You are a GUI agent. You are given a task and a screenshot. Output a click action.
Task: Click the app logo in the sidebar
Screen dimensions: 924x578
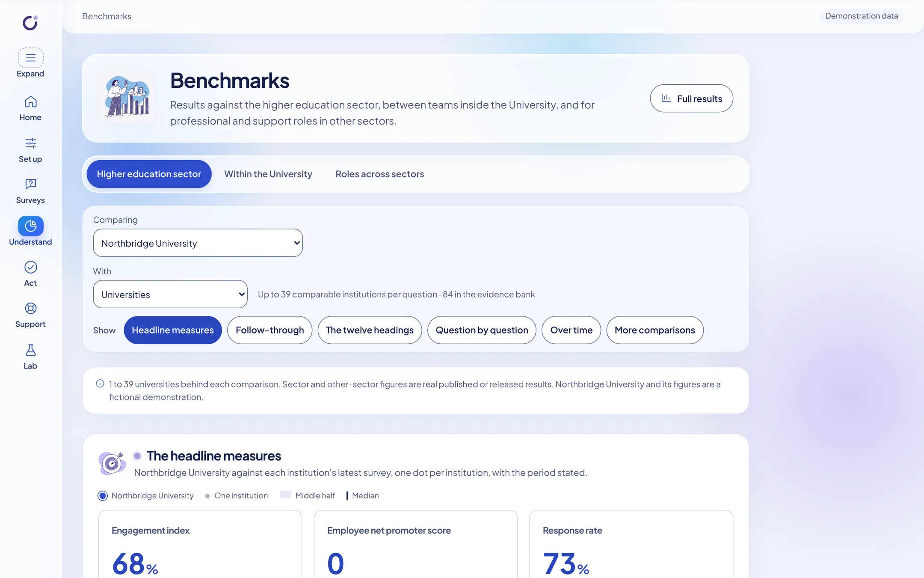[x=30, y=23]
